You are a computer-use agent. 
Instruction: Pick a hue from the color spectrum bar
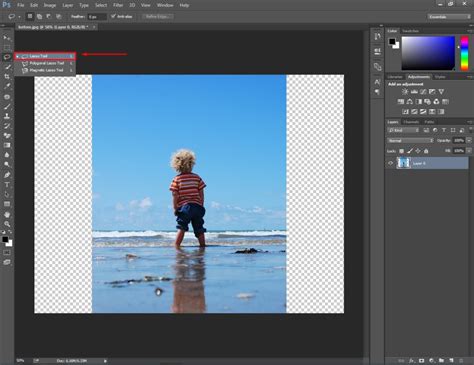[x=464, y=53]
